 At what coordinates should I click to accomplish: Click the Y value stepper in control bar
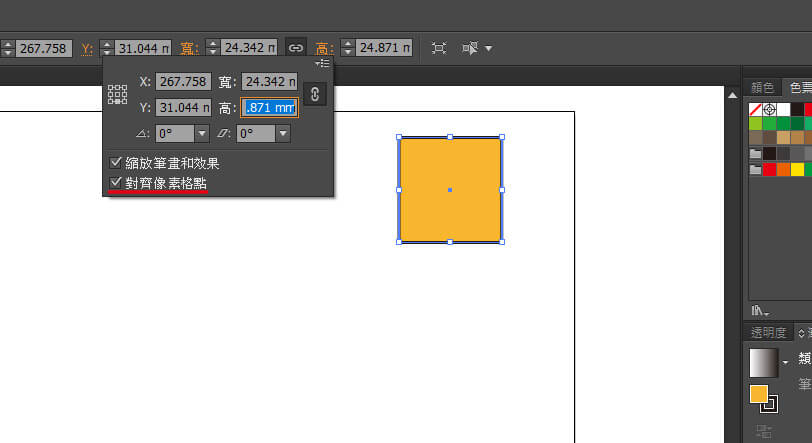click(107, 48)
